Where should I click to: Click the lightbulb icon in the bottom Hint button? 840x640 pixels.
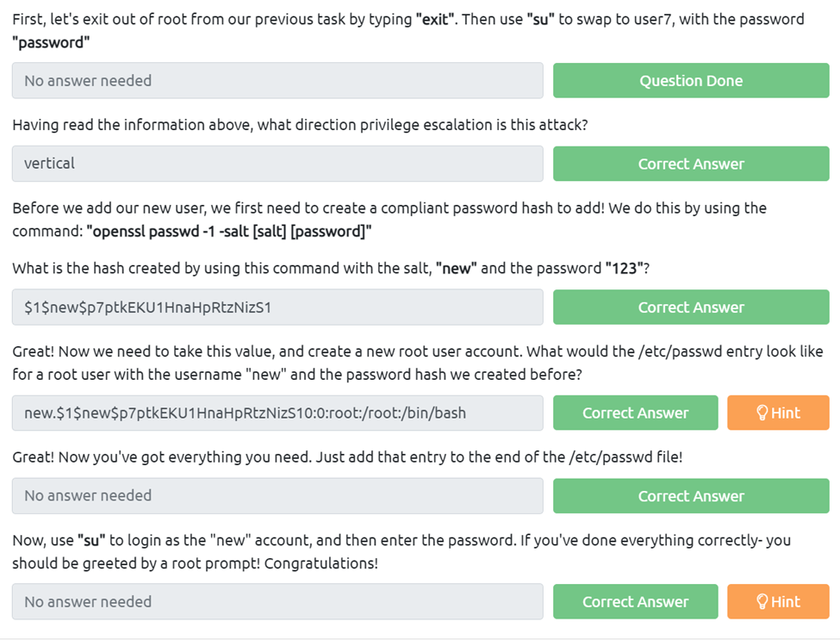[762, 601]
